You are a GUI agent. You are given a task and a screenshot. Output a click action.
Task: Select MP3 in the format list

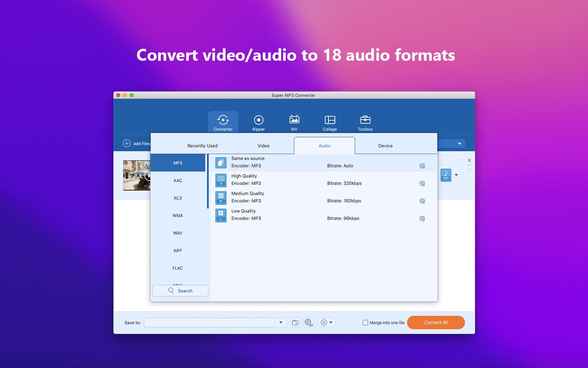(x=178, y=163)
